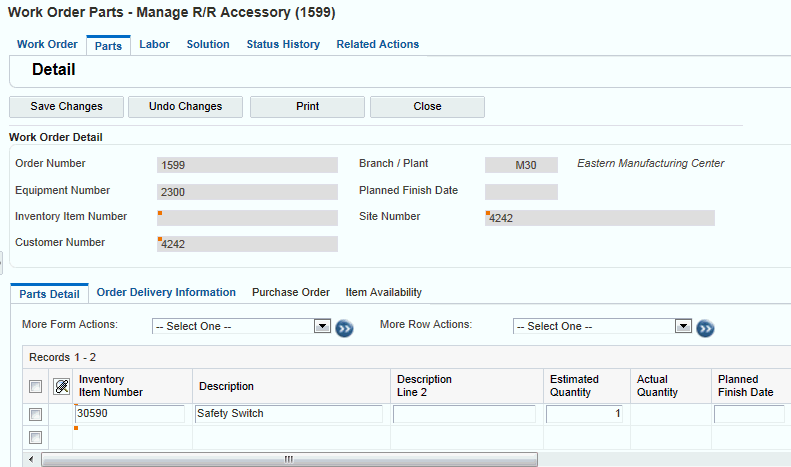This screenshot has width=791, height=467.
Task: Check the Safety Switch row checkbox
Action: pos(36,414)
